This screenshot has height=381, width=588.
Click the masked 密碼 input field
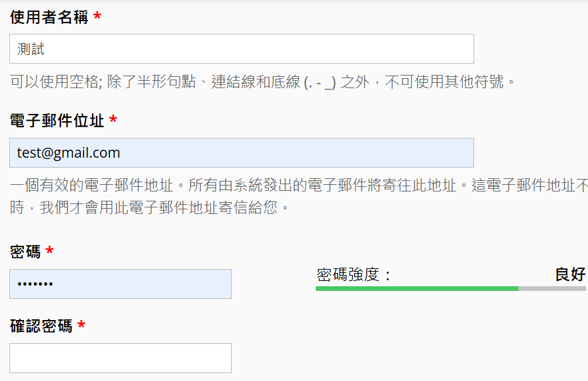pyautogui.click(x=121, y=284)
